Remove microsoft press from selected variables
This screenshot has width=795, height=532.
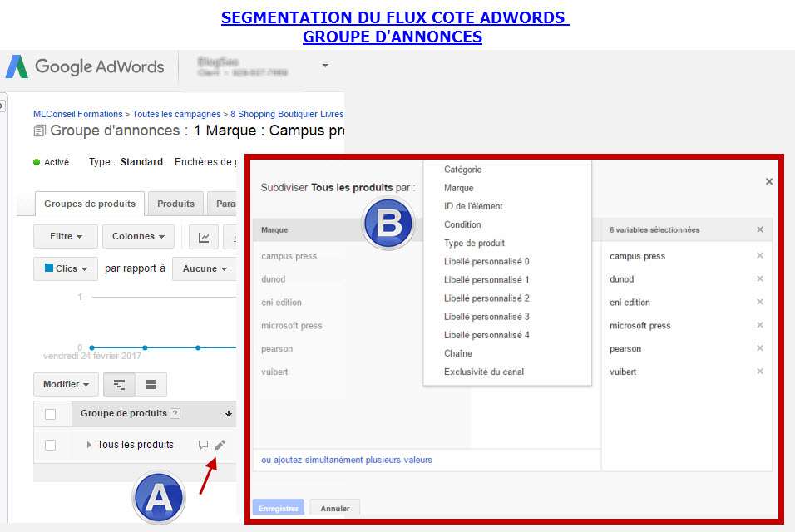(760, 325)
